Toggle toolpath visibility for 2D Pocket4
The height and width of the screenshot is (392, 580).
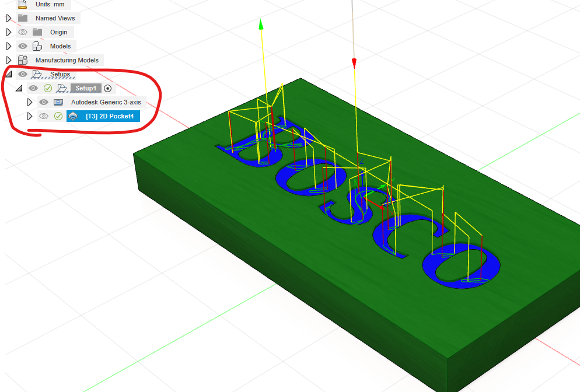(43, 116)
